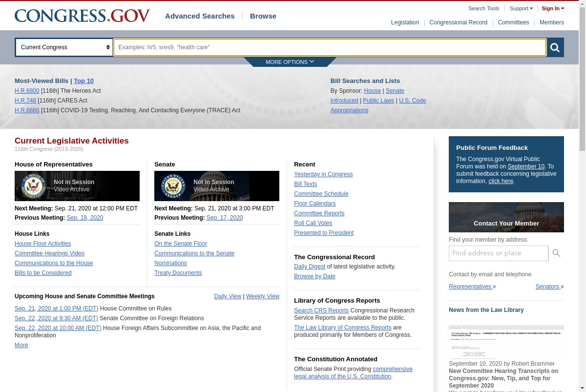The height and width of the screenshot is (392, 586).
Task: Open On the Senate Floor
Action: click(x=181, y=244)
